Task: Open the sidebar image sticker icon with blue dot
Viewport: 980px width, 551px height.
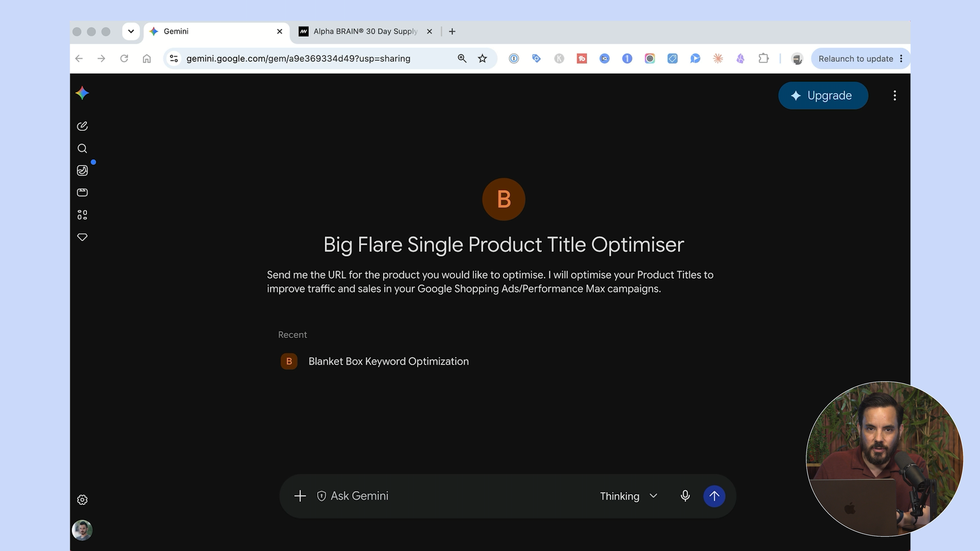Action: tap(82, 170)
